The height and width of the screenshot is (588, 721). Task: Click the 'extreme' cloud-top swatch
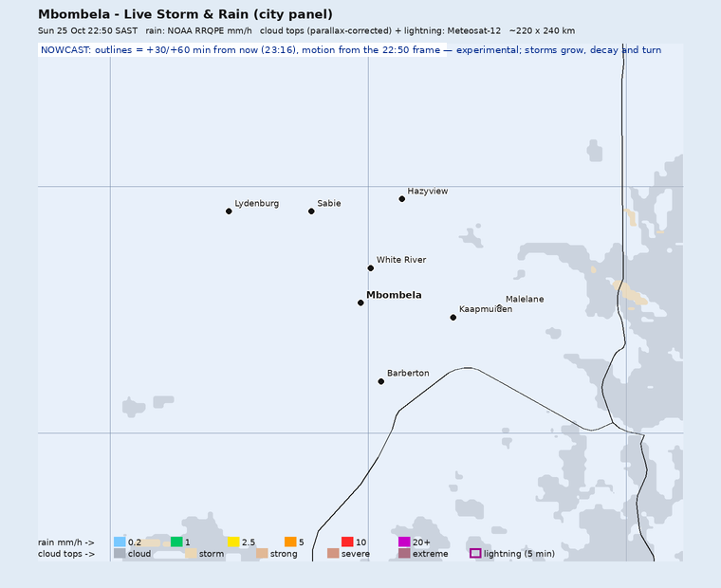tap(404, 553)
